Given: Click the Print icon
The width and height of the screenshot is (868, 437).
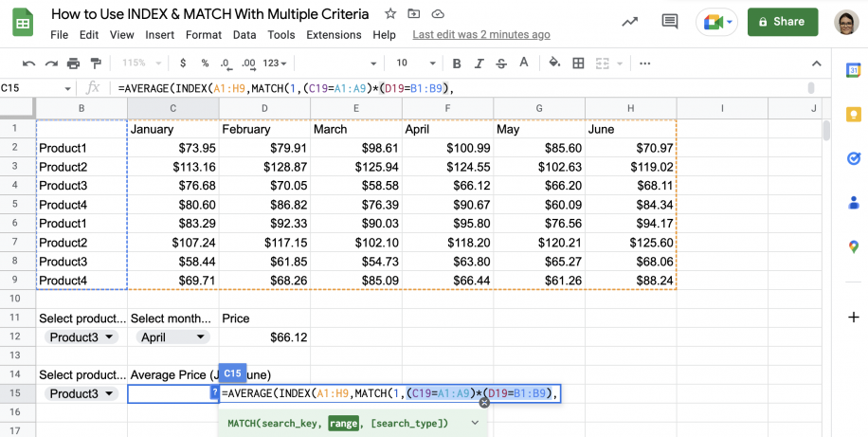Looking at the screenshot, I should pos(74,64).
